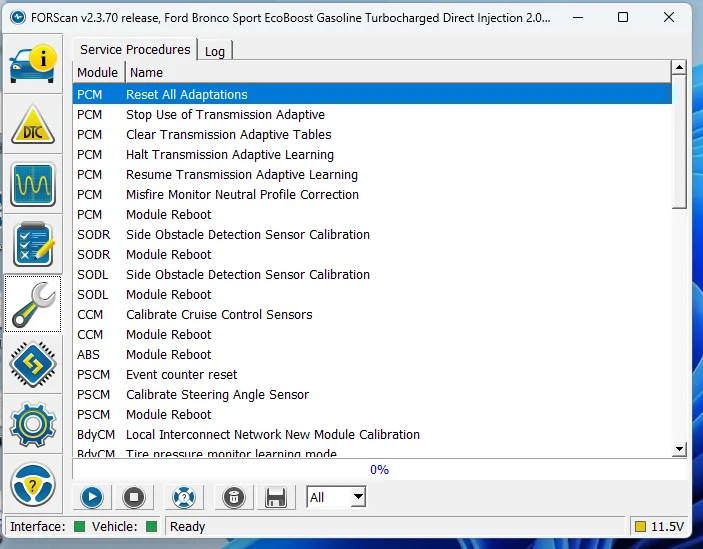Open the DTC trouble codes section

(x=33, y=125)
